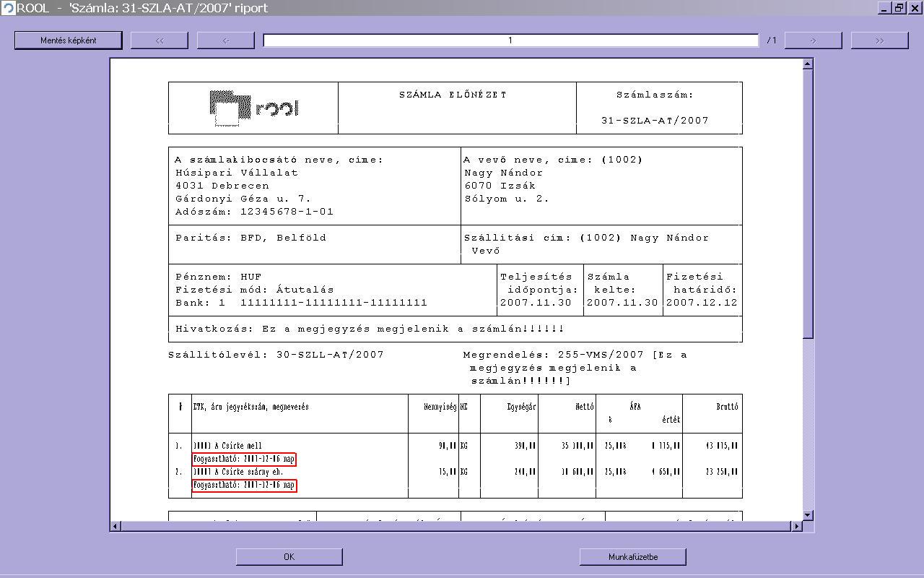The image size is (924, 578).
Task: Click the horizontal scrollbar left arrow
Action: [x=115, y=526]
